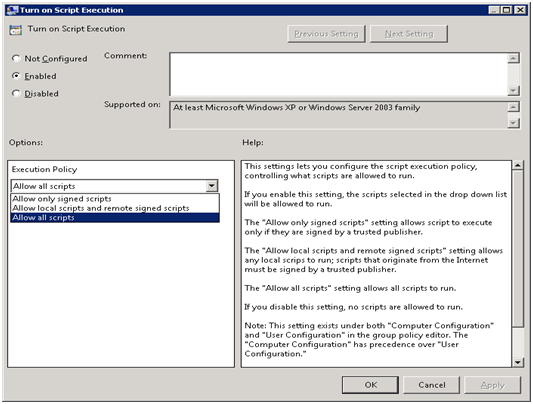533x404 pixels.
Task: Go to Next Setting
Action: [409, 34]
